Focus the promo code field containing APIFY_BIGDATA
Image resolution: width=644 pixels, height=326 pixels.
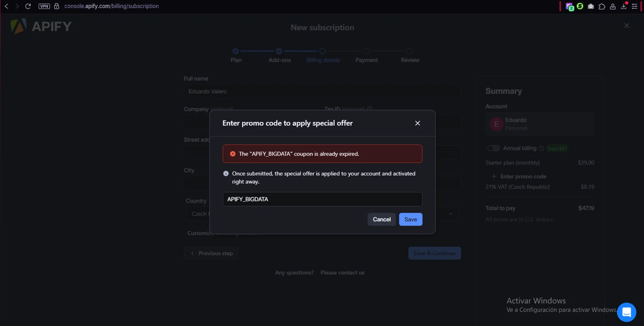point(322,199)
